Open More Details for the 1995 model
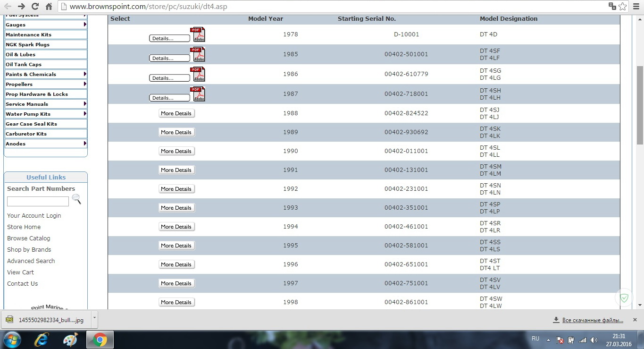644x349 pixels. [x=176, y=246]
